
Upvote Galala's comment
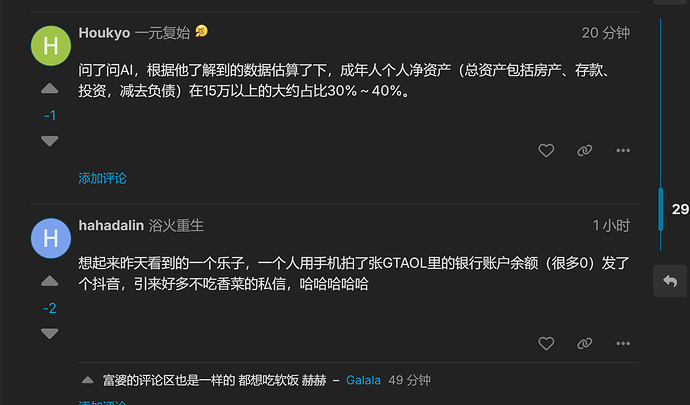coord(88,380)
